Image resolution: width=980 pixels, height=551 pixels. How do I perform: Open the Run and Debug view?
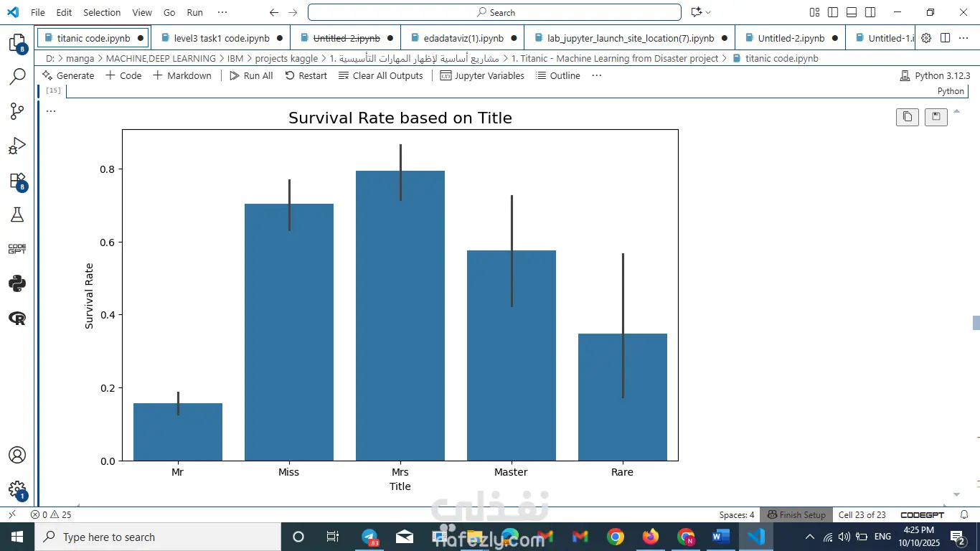coord(17,146)
